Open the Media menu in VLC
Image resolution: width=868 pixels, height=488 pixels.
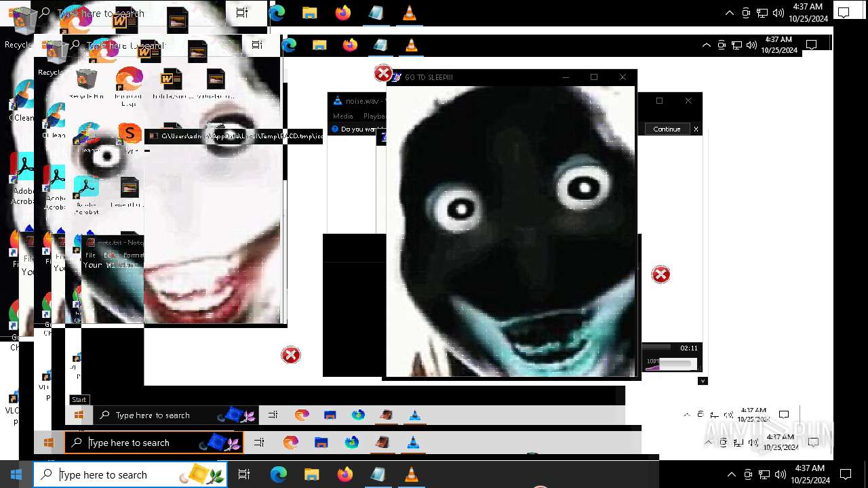[x=342, y=116]
